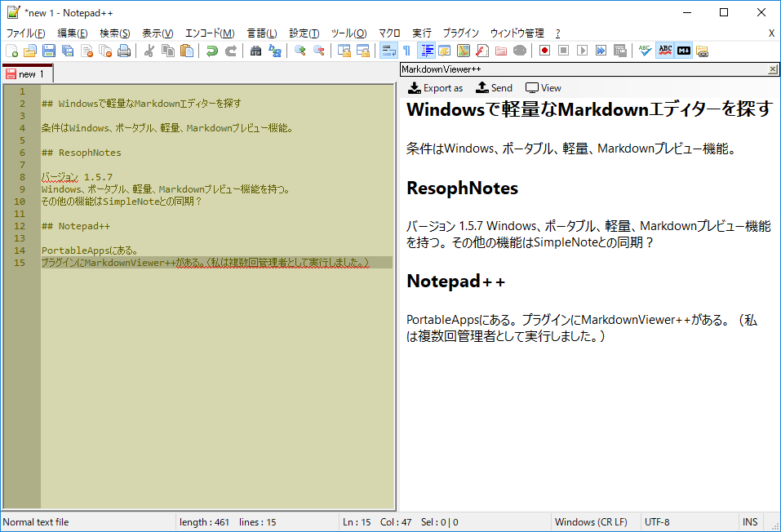
Task: Open View dropdown in MarkdownViewer++
Action: 544,88
